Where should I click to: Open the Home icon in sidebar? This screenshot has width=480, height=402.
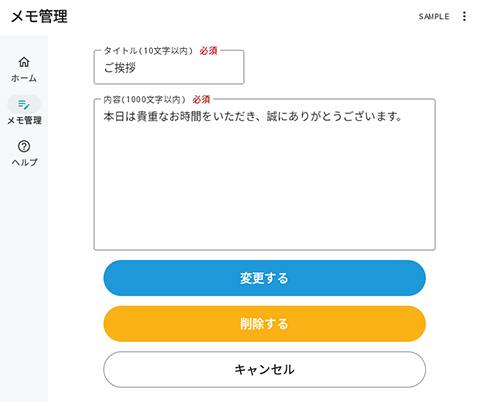click(x=24, y=62)
